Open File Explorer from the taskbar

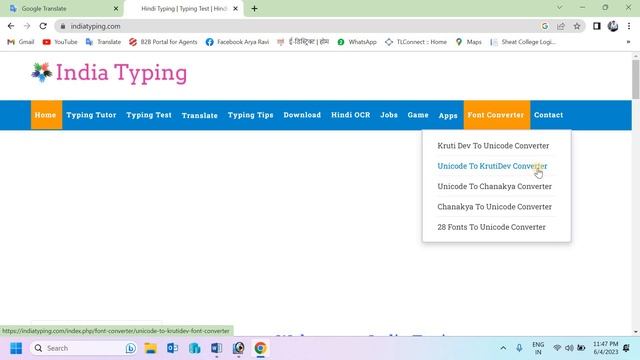[151, 348]
